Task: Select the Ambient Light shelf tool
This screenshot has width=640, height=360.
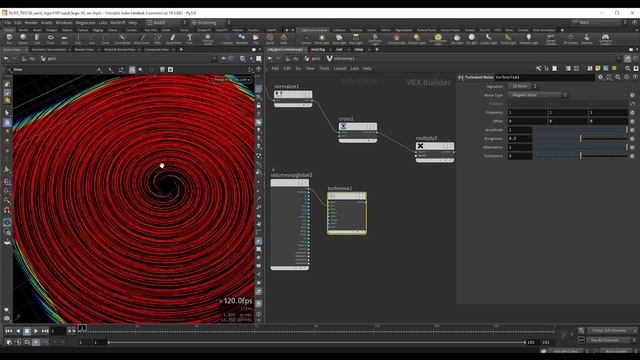Action: click(x=529, y=39)
